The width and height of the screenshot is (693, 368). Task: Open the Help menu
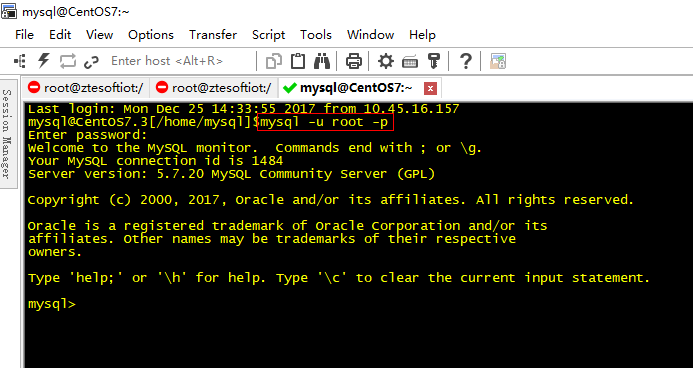[422, 34]
